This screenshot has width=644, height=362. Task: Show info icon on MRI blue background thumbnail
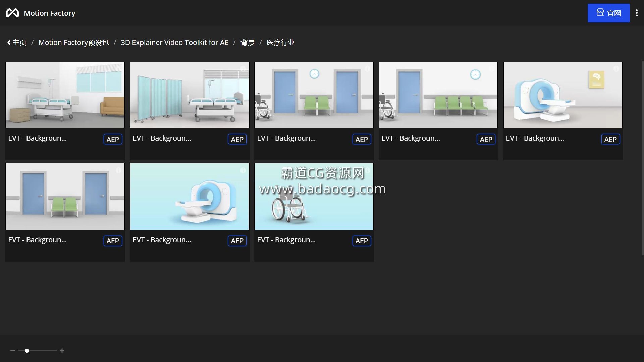point(243,170)
